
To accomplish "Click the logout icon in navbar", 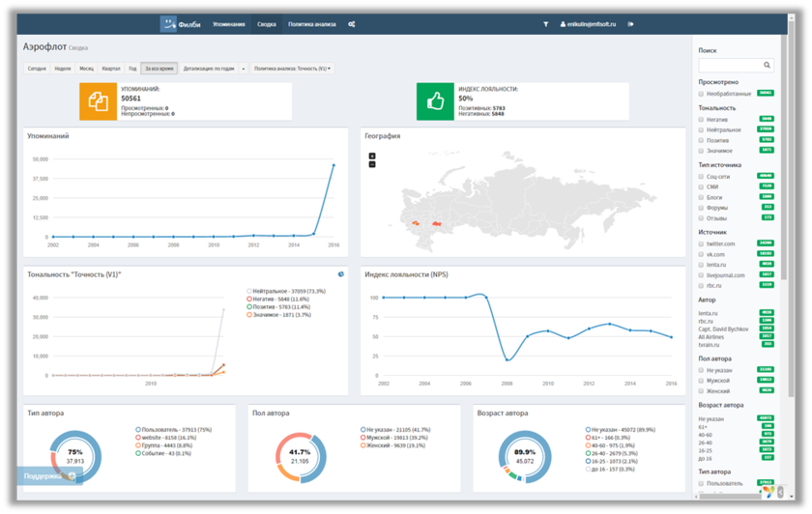I will [x=631, y=24].
